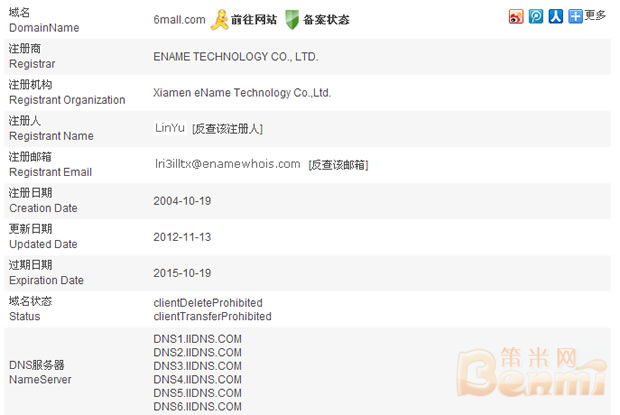Click the registrant name LinYu

(x=170, y=128)
